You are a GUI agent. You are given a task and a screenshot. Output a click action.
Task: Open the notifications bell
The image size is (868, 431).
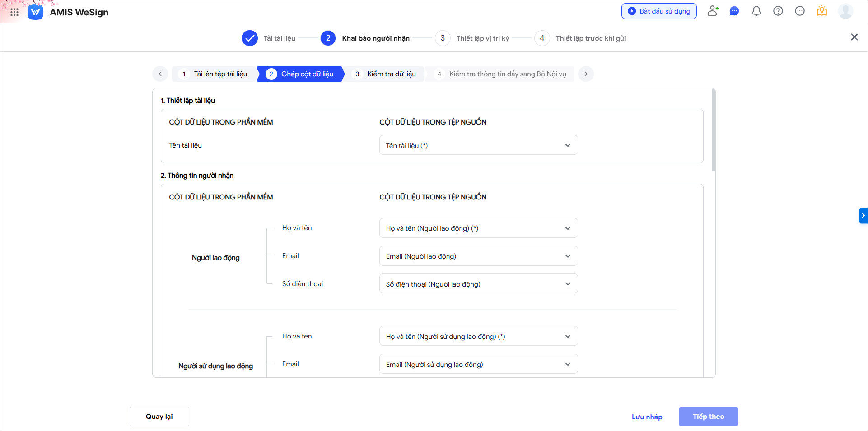click(x=756, y=11)
